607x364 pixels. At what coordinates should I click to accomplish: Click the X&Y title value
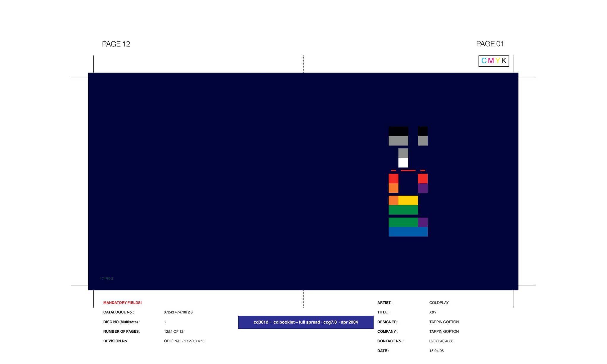433,312
